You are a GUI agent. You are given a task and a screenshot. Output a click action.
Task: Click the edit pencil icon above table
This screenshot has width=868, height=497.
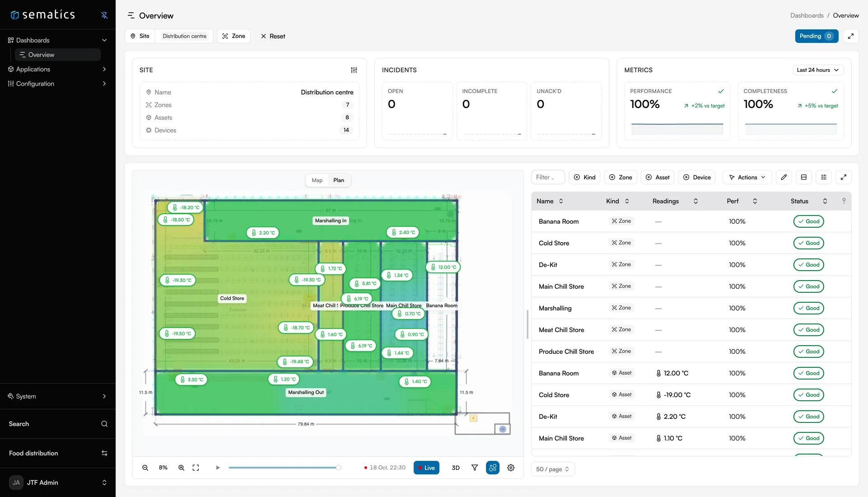[x=784, y=177]
